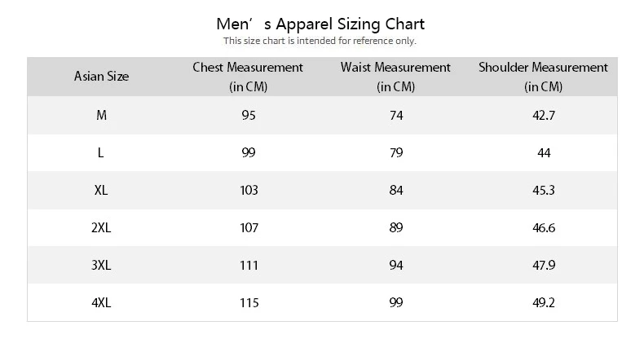
Task: Click the L size row label
Action: click(x=100, y=152)
